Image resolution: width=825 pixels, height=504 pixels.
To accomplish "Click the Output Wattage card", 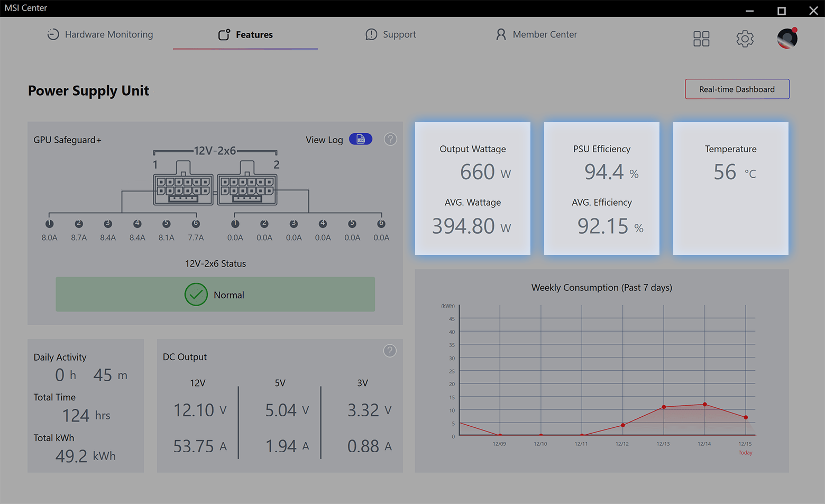I will pyautogui.click(x=472, y=188).
